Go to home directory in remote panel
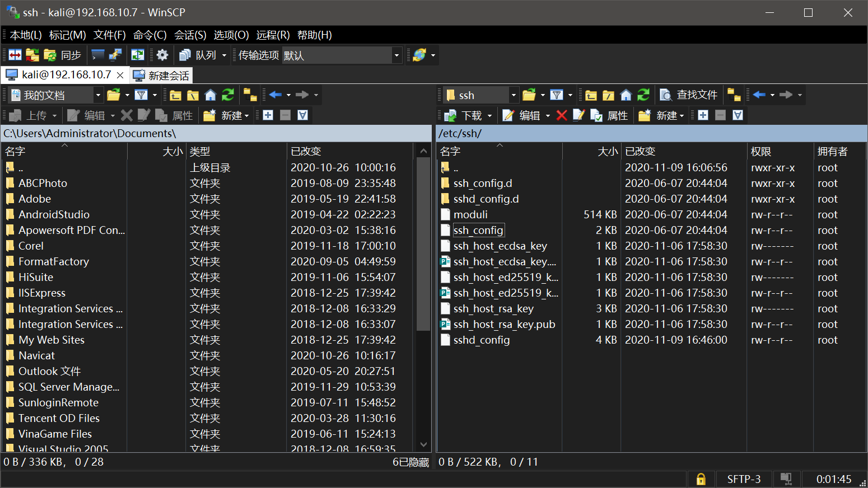 coord(626,95)
